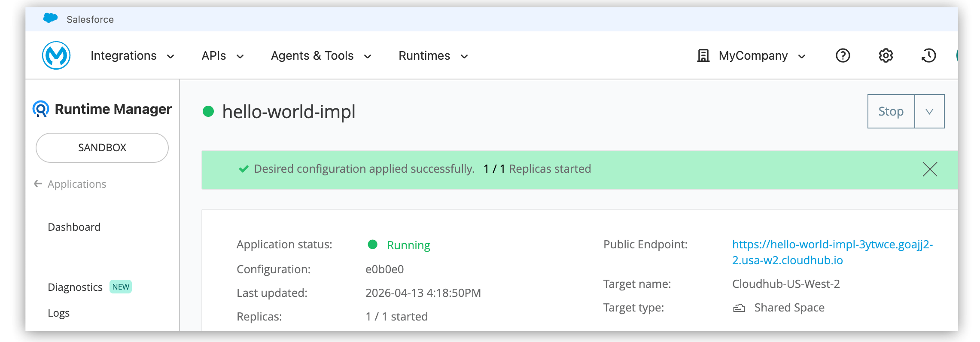Open the dropdown arrow next to Stop
Image resolution: width=980 pixels, height=342 pixels.
929,111
